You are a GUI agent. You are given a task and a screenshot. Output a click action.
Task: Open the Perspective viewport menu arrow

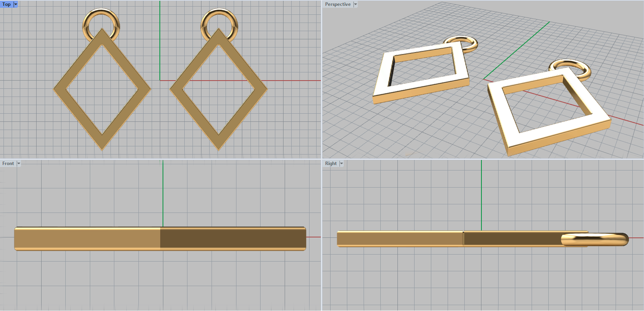pos(355,4)
